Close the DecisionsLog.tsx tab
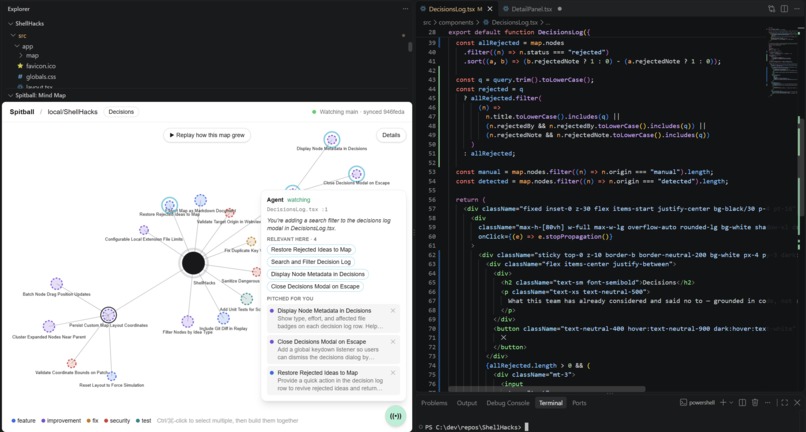Image resolution: width=806 pixels, height=432 pixels. [490, 9]
